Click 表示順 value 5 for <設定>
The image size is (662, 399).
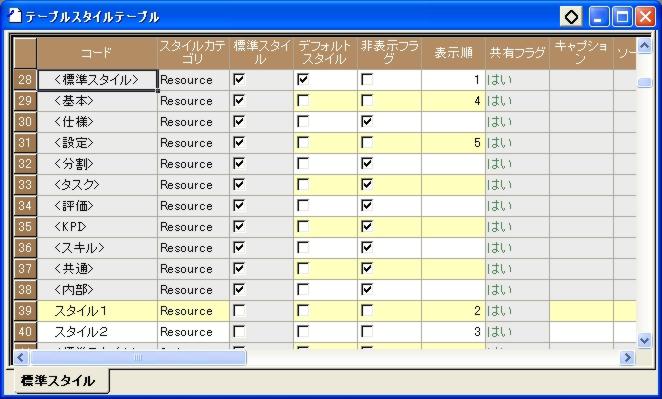pos(453,143)
